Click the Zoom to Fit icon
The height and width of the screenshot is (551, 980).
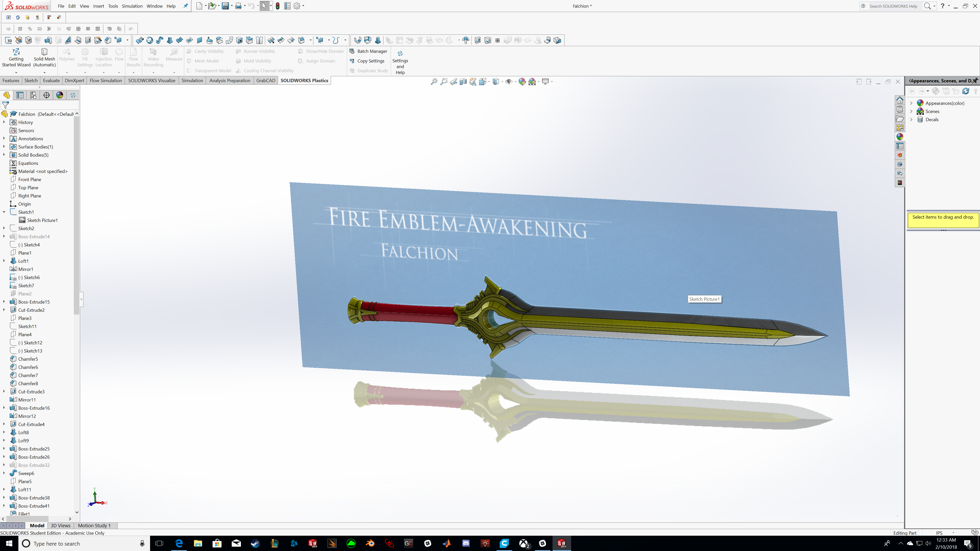(x=434, y=81)
